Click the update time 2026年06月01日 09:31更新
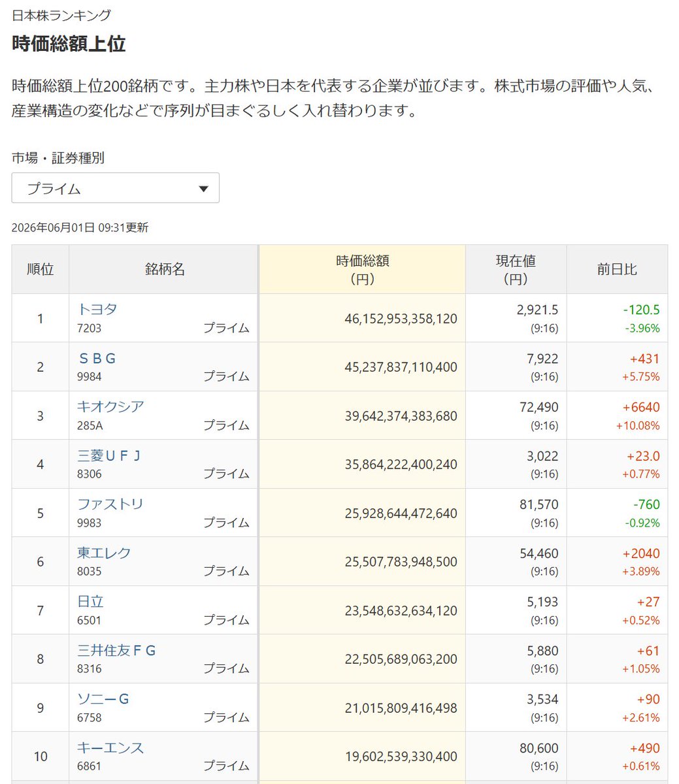 click(x=80, y=227)
